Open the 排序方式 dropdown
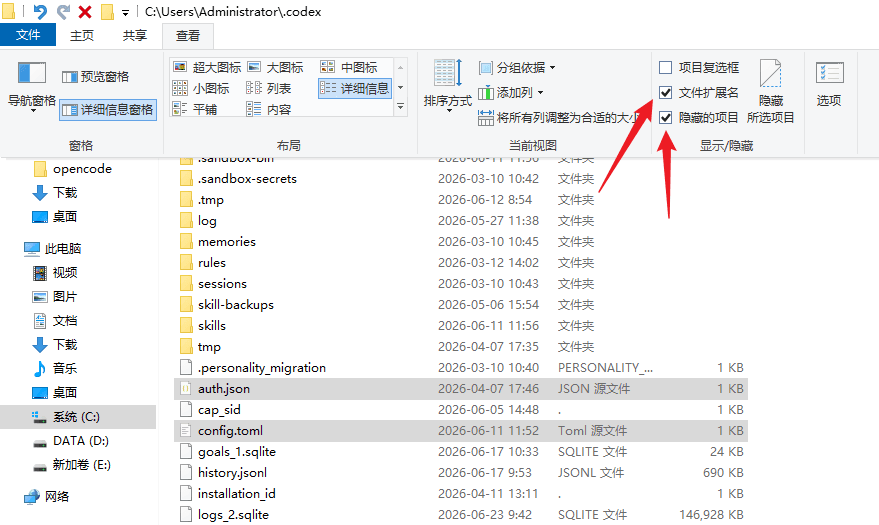879x525 pixels. click(447, 85)
